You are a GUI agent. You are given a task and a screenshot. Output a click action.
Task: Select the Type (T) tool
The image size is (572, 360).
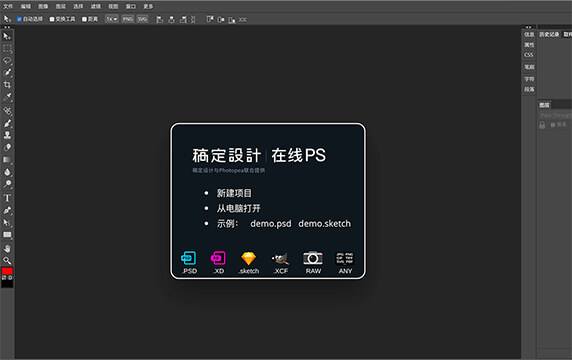point(7,198)
